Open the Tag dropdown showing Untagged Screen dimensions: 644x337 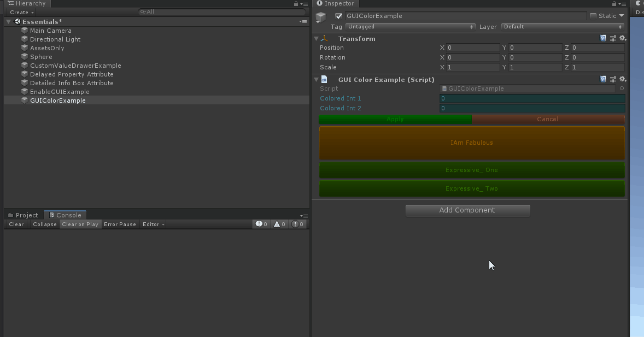[410, 27]
